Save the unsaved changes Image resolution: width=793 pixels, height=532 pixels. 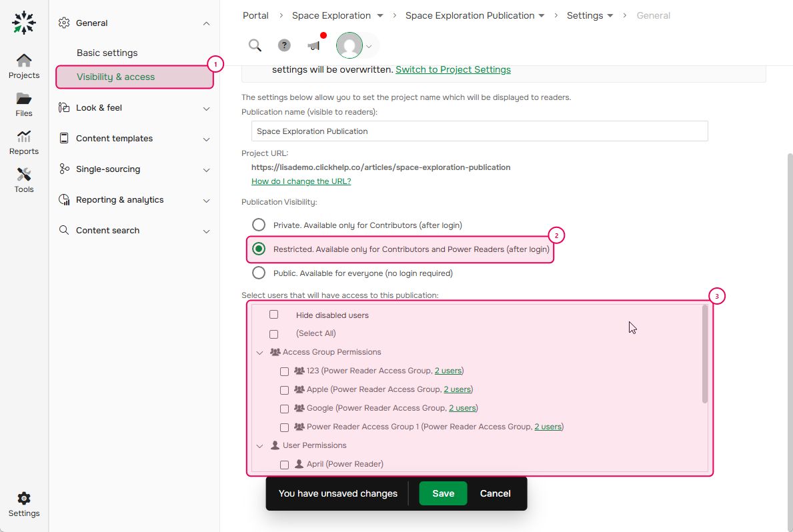click(x=443, y=493)
